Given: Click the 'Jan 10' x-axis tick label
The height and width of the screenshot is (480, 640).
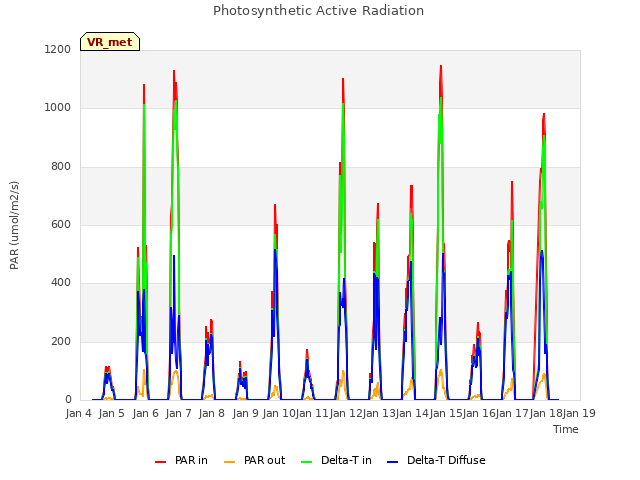Looking at the screenshot, I should pyautogui.click(x=279, y=413).
